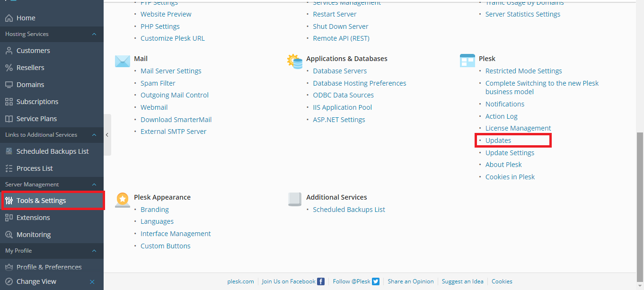The image size is (644, 290).
Task: Open ASP.NET Settings
Action: pos(339,120)
